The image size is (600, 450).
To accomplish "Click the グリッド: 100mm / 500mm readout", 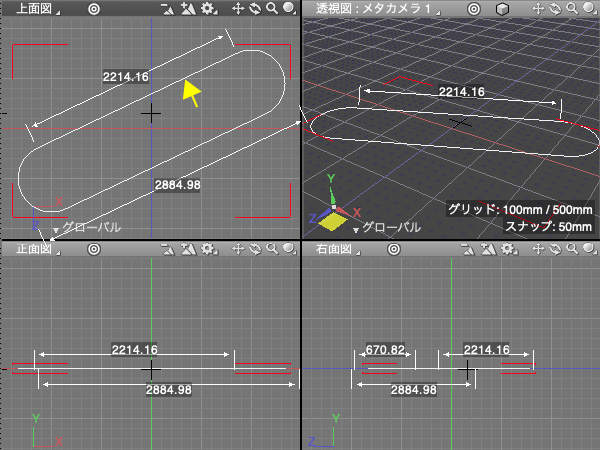I will 520,209.
